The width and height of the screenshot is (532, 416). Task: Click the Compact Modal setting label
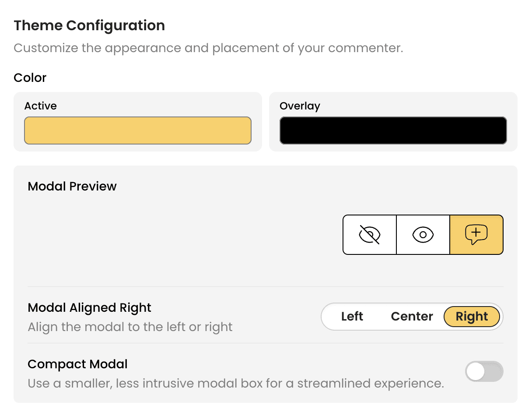(x=77, y=364)
